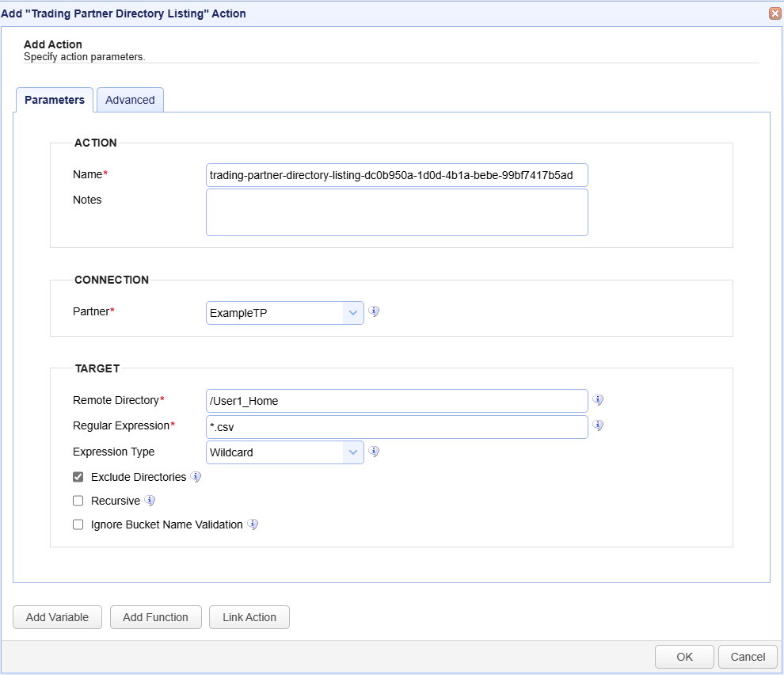This screenshot has height=675, width=784.
Task: Tick Ignore Bucket Name Validation checkbox
Action: pyautogui.click(x=78, y=524)
